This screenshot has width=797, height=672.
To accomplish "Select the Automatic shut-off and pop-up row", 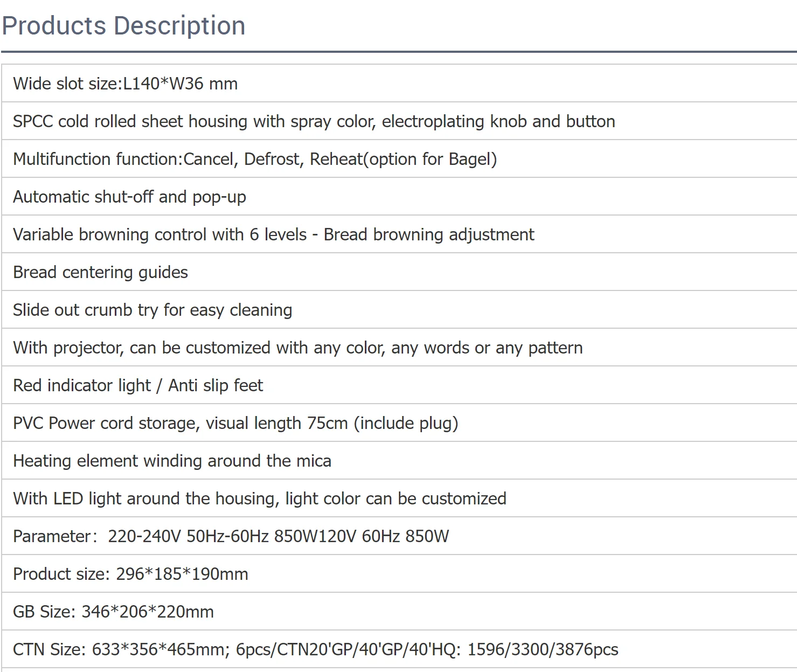I will [x=129, y=197].
